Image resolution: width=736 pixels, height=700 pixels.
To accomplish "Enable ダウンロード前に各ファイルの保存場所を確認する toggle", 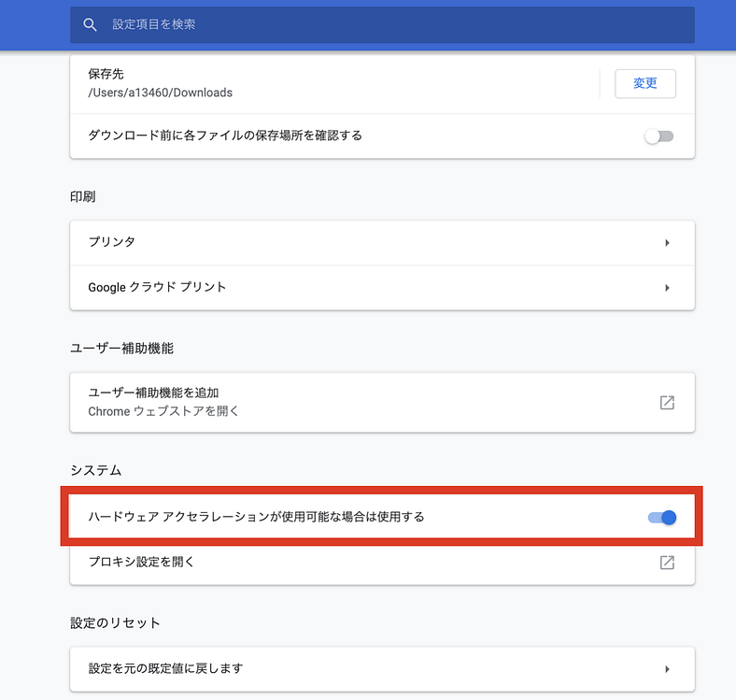I will tap(658, 136).
